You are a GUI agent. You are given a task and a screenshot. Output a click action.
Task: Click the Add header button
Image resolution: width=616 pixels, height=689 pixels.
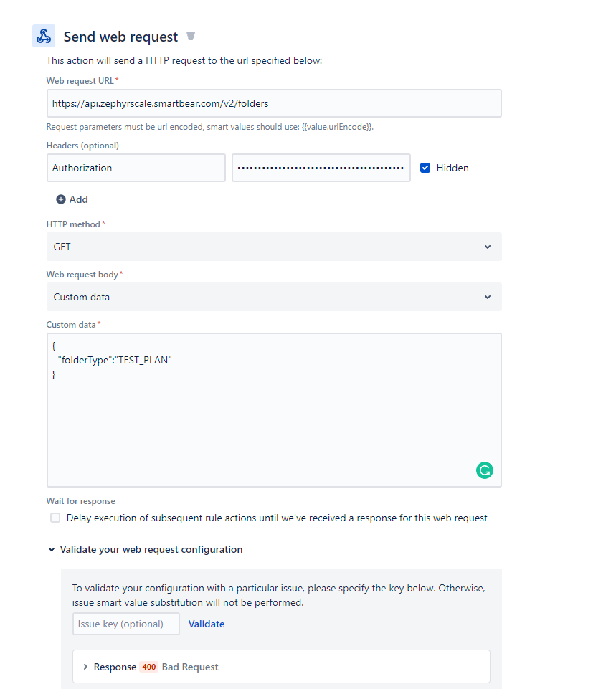coord(72,199)
